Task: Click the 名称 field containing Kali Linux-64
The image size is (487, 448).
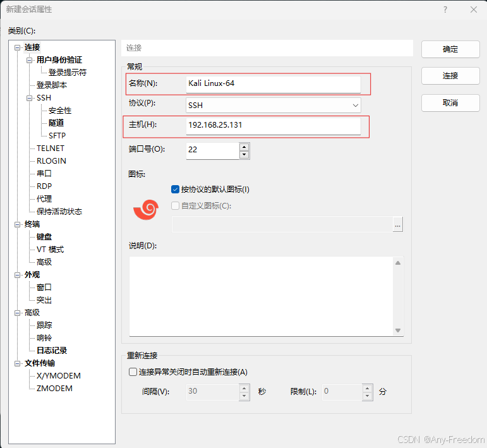Action: coord(274,84)
